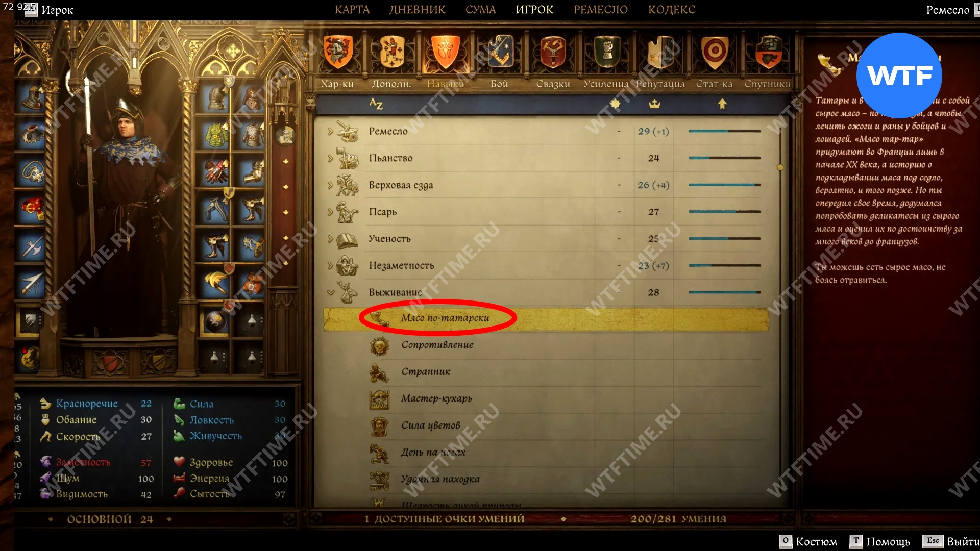Open the Спутники companions shield icon
The width and height of the screenshot is (980, 551).
(768, 53)
